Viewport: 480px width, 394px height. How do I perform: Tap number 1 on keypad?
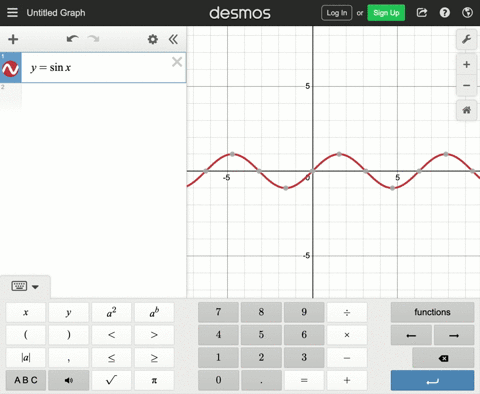218,358
